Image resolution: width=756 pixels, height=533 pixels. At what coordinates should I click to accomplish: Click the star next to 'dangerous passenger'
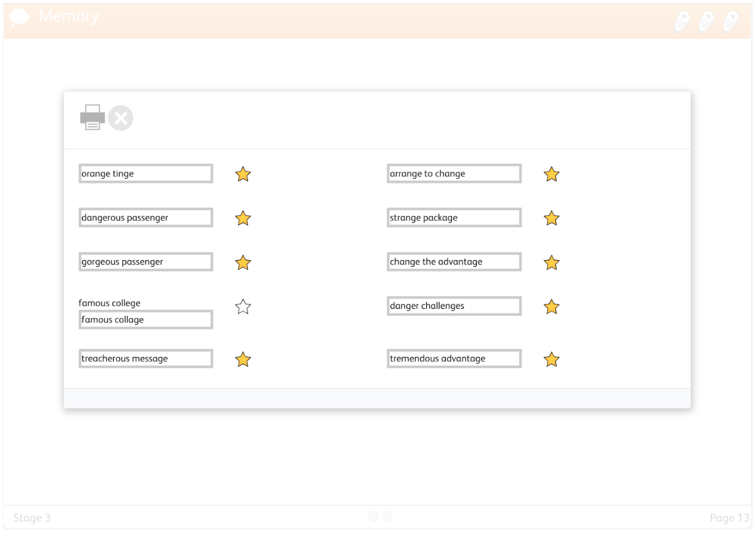tap(243, 218)
